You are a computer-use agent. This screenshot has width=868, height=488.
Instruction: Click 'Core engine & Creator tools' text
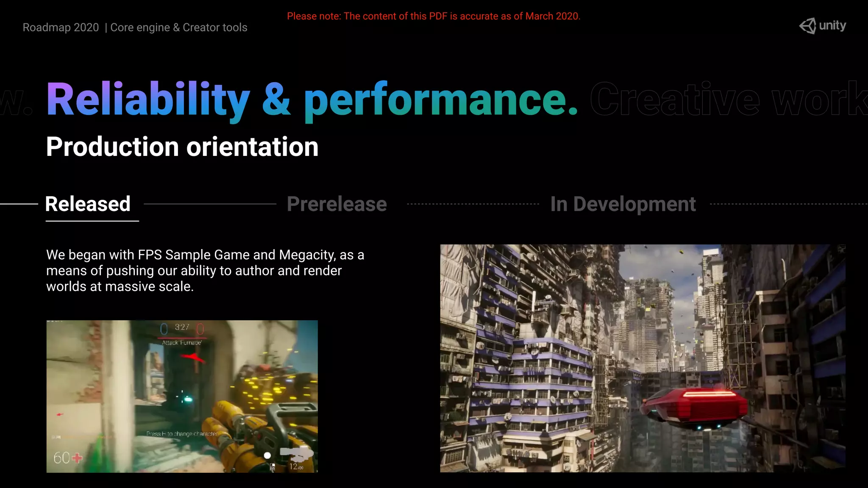click(x=179, y=28)
